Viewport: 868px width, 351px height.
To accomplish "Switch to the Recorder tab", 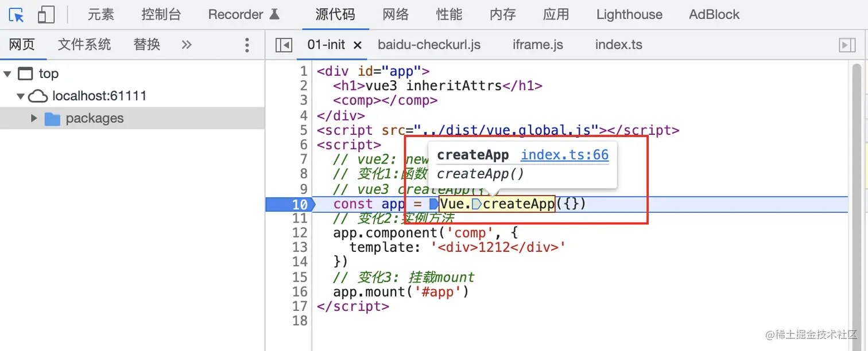I will (244, 14).
